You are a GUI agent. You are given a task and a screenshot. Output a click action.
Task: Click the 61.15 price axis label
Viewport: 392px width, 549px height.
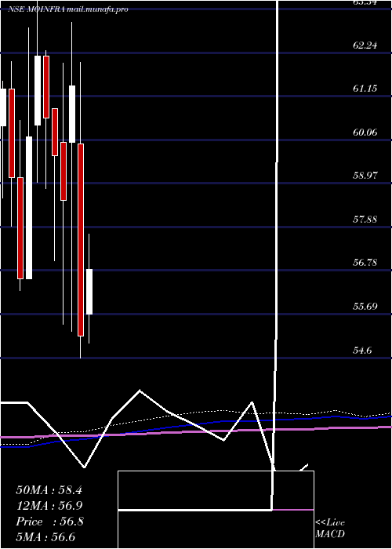(365, 89)
